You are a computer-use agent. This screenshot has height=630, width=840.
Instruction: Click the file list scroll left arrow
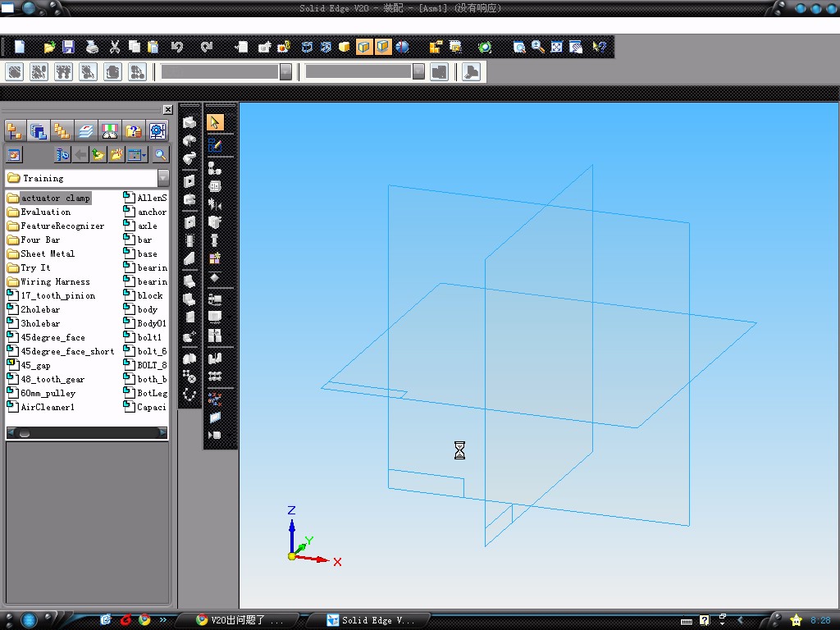point(11,432)
